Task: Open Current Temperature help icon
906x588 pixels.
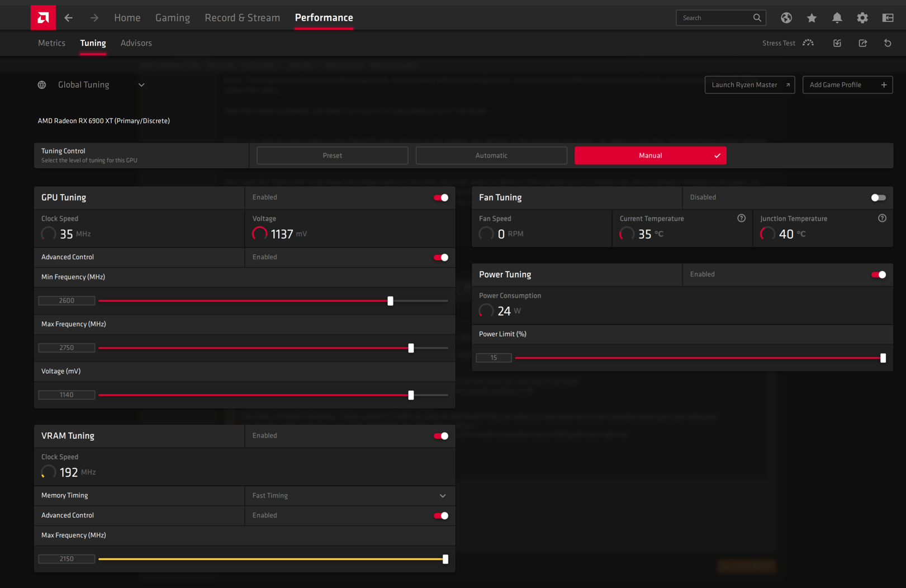Action: tap(741, 219)
